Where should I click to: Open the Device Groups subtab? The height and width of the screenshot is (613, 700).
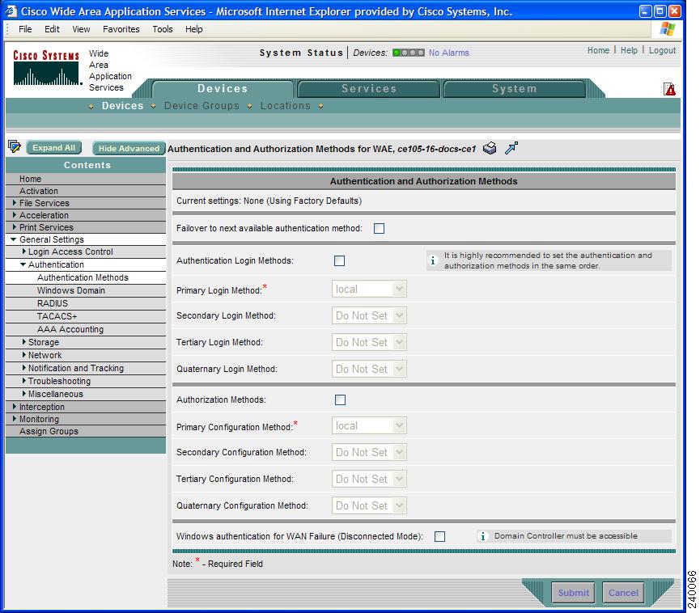click(x=202, y=106)
